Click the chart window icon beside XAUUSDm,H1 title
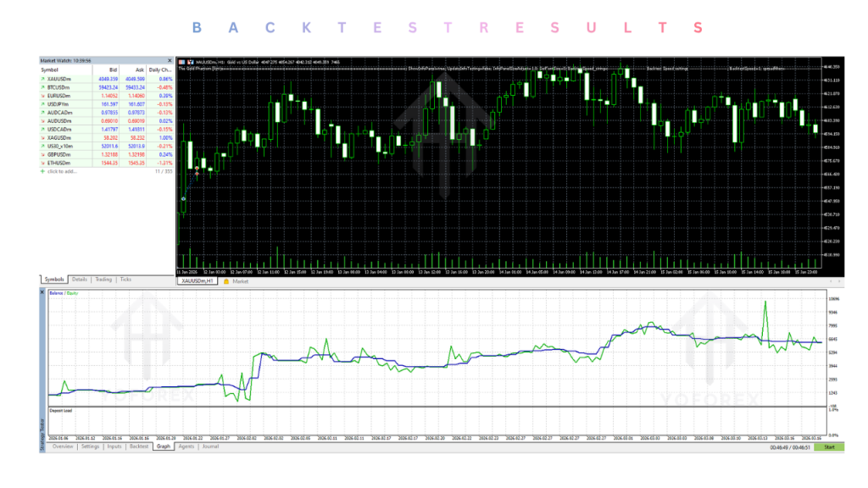 [x=181, y=62]
